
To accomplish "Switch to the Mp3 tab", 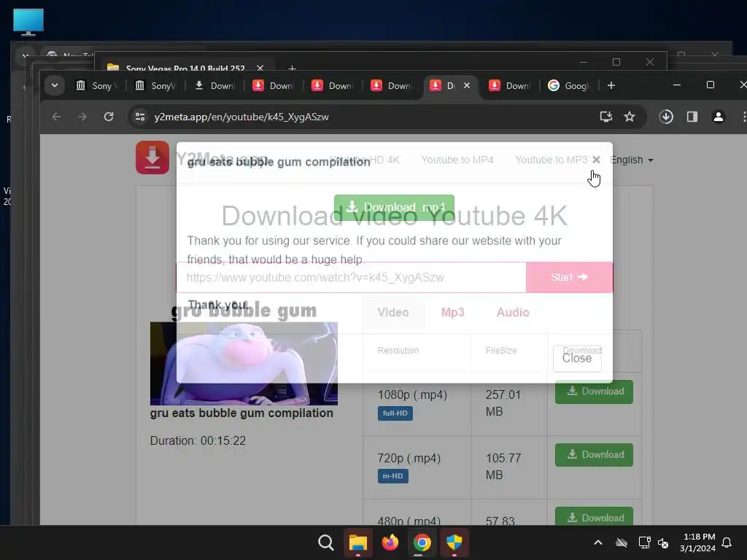I will point(452,312).
